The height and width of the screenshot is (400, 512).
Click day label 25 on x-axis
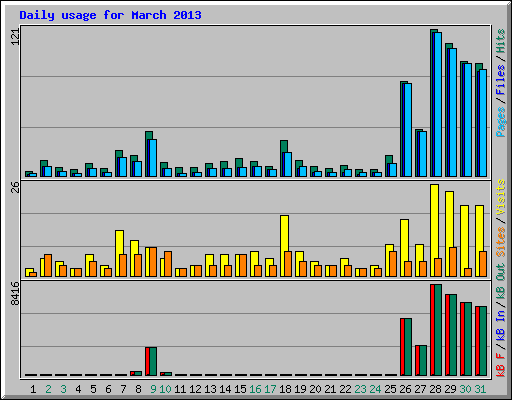[x=390, y=389]
